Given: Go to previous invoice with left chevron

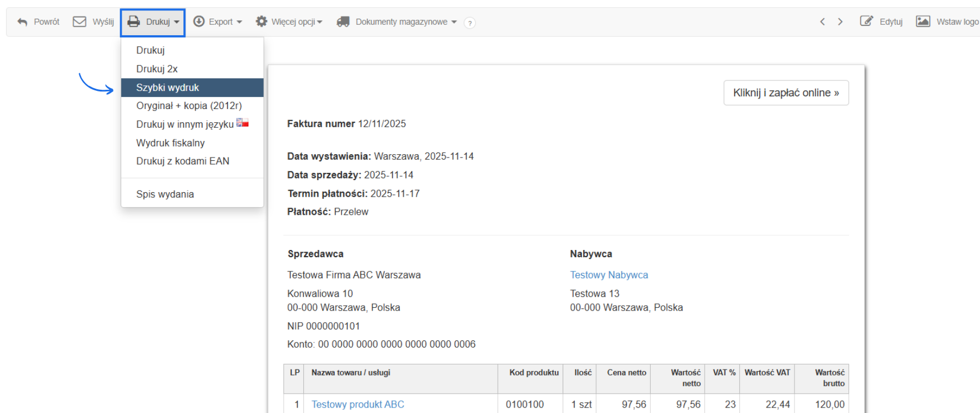Looking at the screenshot, I should pos(823,21).
